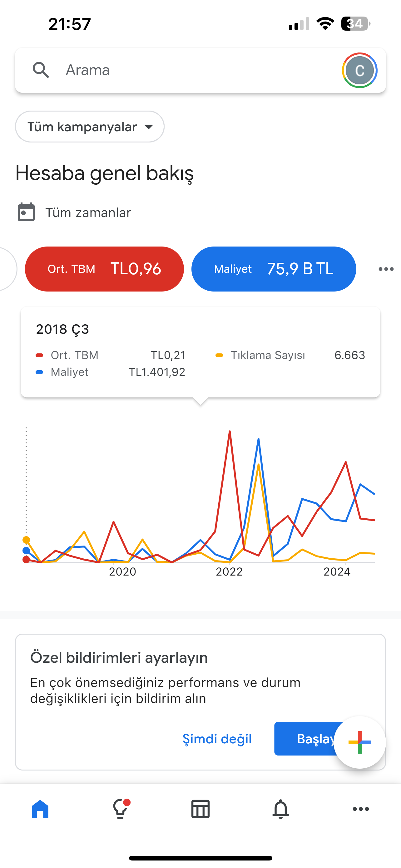Select the red Ort. TBM data point on chart
401x868 pixels.
26,560
